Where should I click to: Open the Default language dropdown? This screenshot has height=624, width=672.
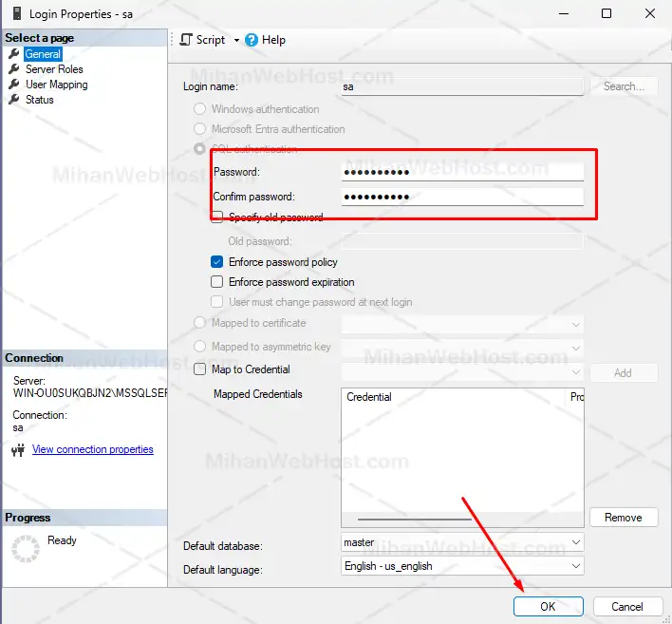(575, 566)
